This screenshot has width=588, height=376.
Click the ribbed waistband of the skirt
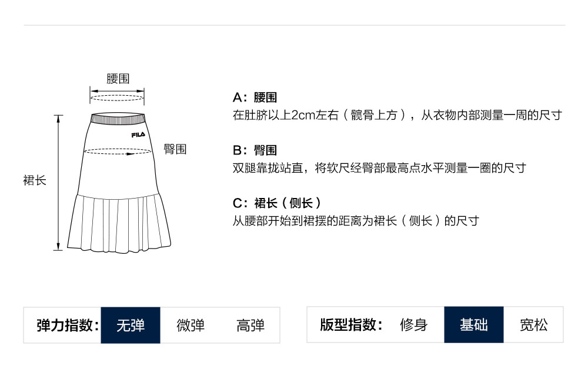tap(117, 119)
